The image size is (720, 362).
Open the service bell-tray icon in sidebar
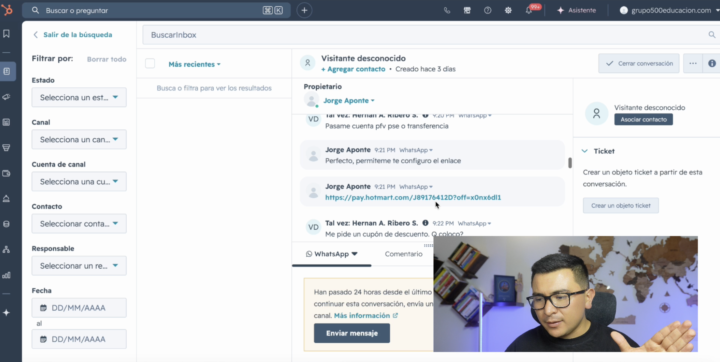[6, 198]
